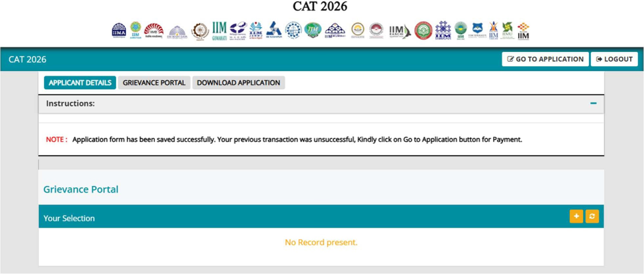
Task: Click the IIM Mumbai logo
Action: pos(335,30)
